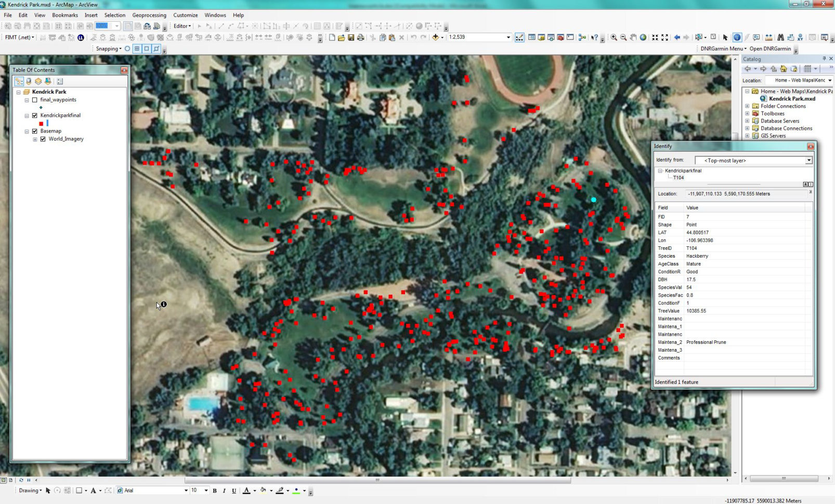
Task: Click the red point symbol swatch under Kendrickparkfinal
Action: 41,123
